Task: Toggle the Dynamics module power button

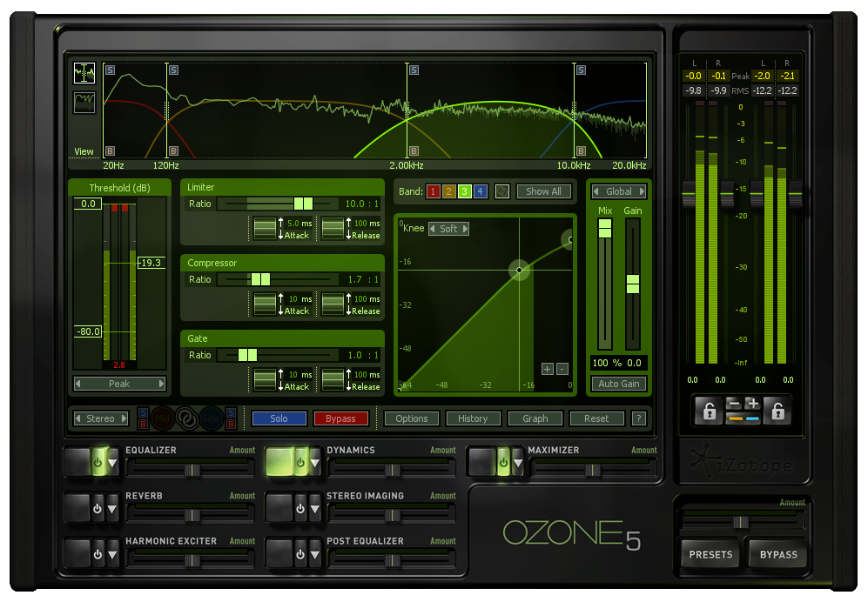Action: pyautogui.click(x=300, y=461)
